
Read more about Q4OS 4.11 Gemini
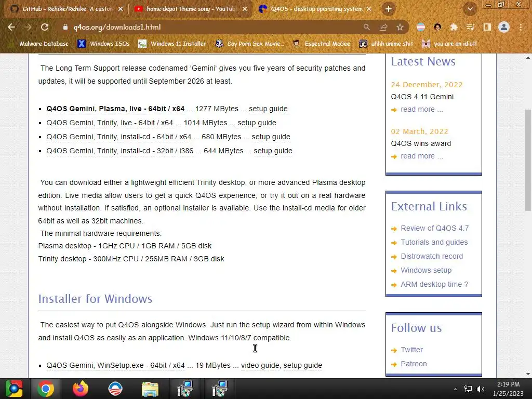click(x=422, y=109)
